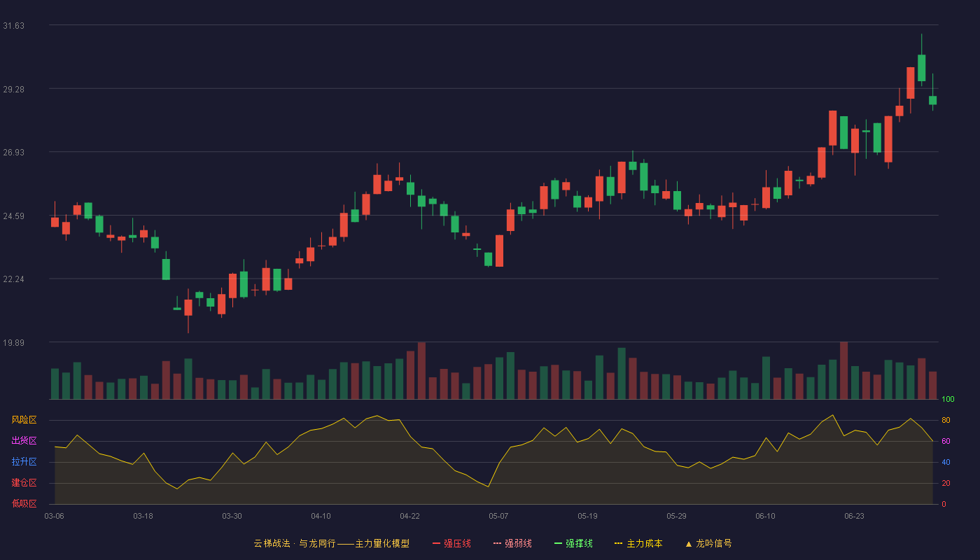Click the highest green candlestick near 31.63
980x560 pixels.
coord(922,68)
